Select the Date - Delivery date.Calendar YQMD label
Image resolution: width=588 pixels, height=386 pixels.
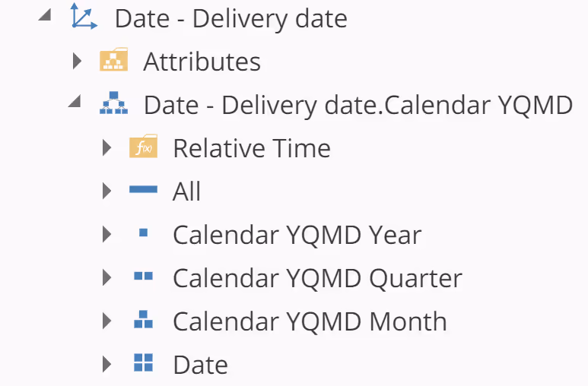[358, 105]
